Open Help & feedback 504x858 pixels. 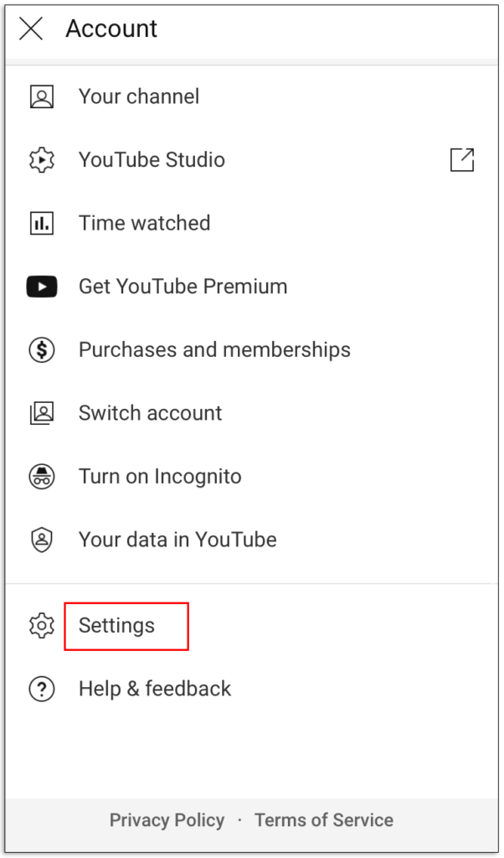[x=155, y=689]
